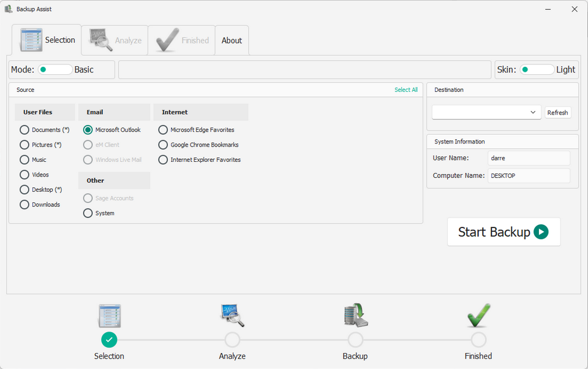This screenshot has width=588, height=369.
Task: Click the Analyze step monitor icon at bottom
Action: (x=233, y=315)
